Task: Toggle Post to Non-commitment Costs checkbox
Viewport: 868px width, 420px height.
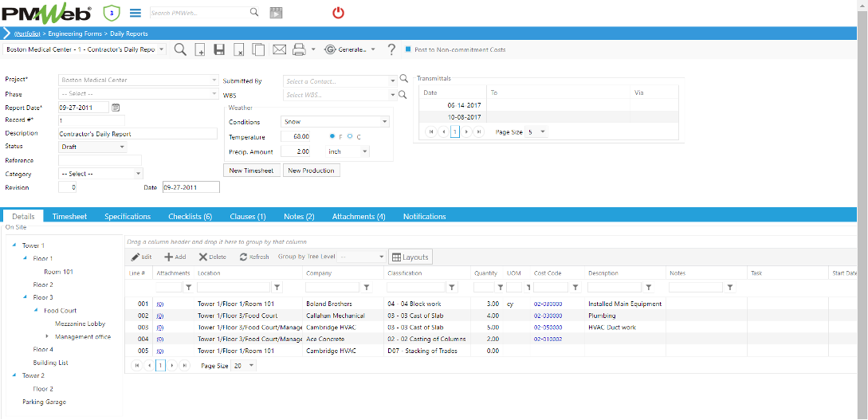Action: 408,49
